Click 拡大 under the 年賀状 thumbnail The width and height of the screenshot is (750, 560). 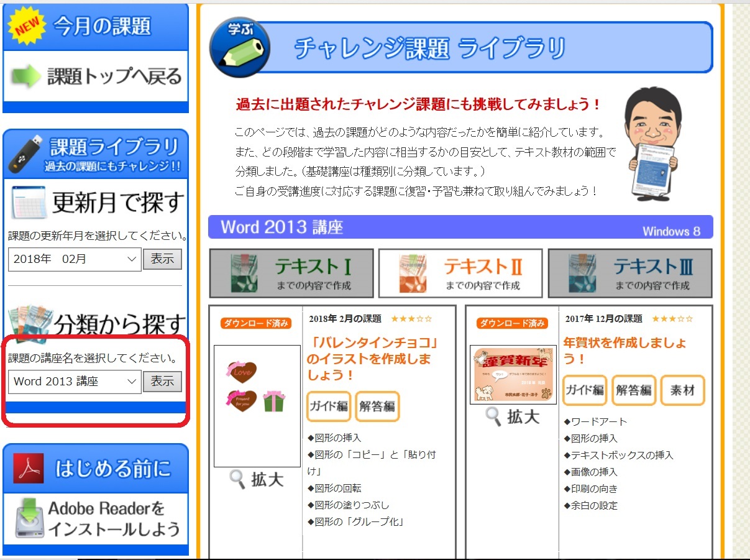point(523,416)
